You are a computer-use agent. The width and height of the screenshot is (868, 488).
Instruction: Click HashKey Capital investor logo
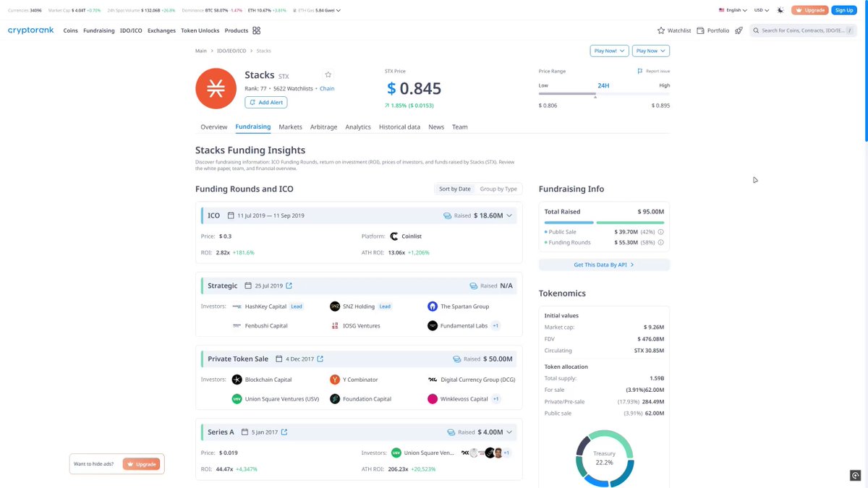(237, 307)
